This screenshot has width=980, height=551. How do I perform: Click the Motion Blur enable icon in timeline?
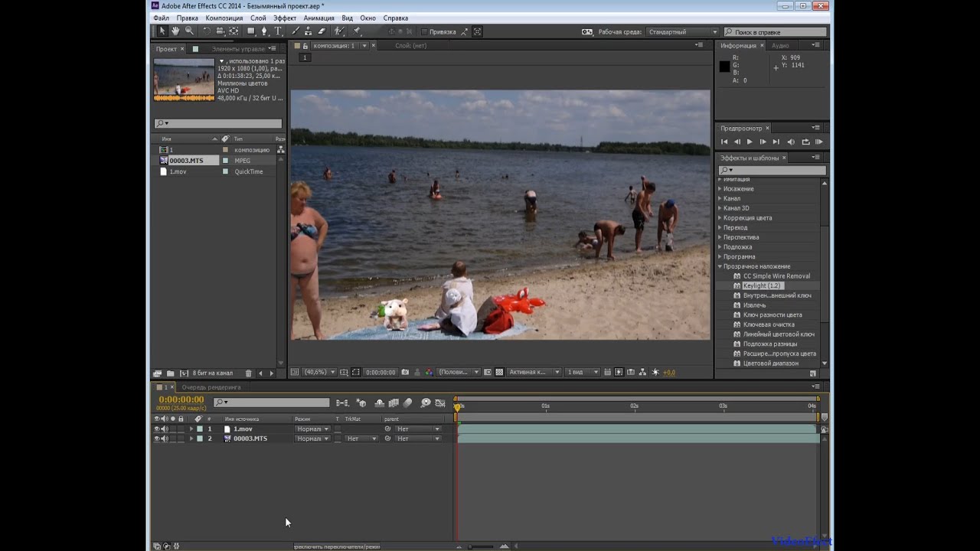pos(407,403)
